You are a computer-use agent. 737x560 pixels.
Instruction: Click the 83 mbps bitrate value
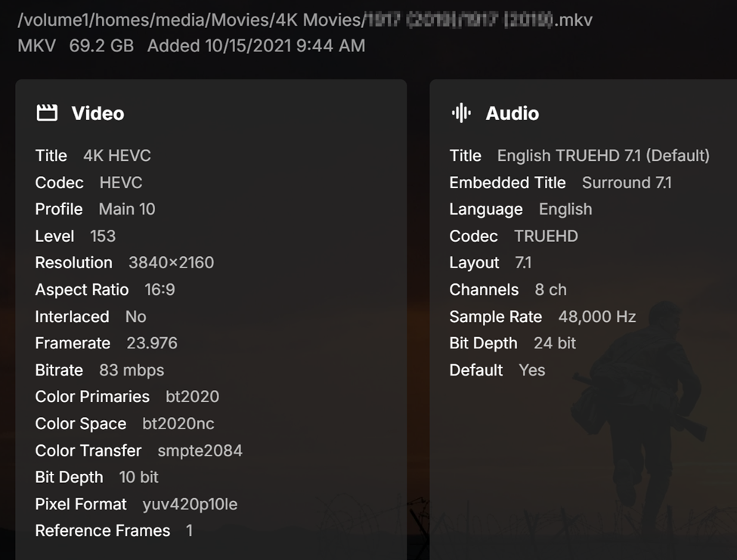point(132,370)
